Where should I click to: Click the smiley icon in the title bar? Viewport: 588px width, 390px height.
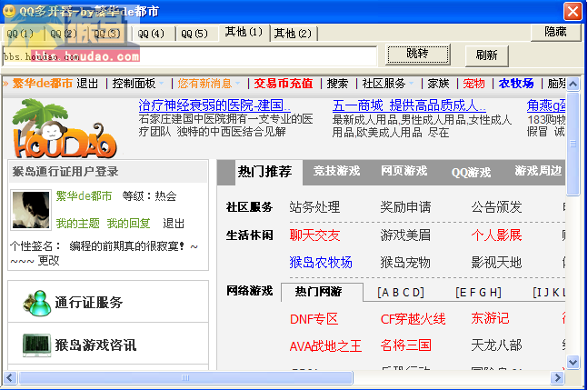coord(9,11)
